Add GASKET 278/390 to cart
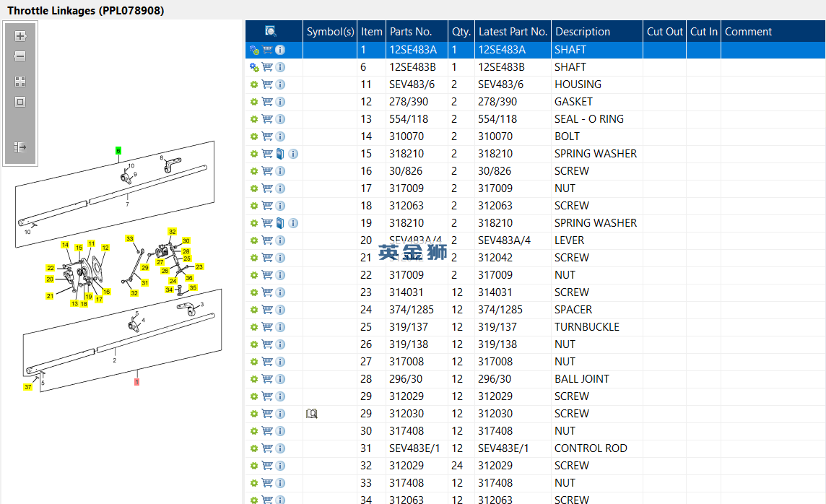The width and height of the screenshot is (826, 504). pos(267,102)
